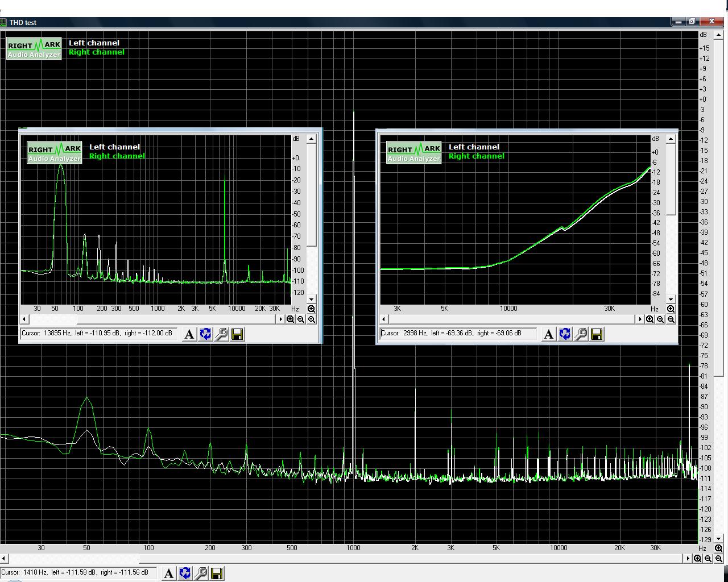Click 'Left channel' legend label in left inset graph
This screenshot has height=582, width=728.
point(114,147)
